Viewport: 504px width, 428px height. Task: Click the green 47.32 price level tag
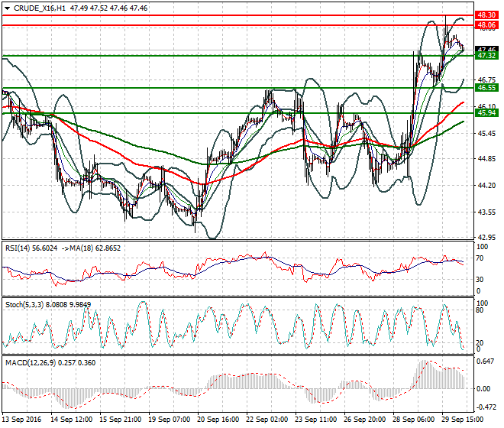coord(486,56)
